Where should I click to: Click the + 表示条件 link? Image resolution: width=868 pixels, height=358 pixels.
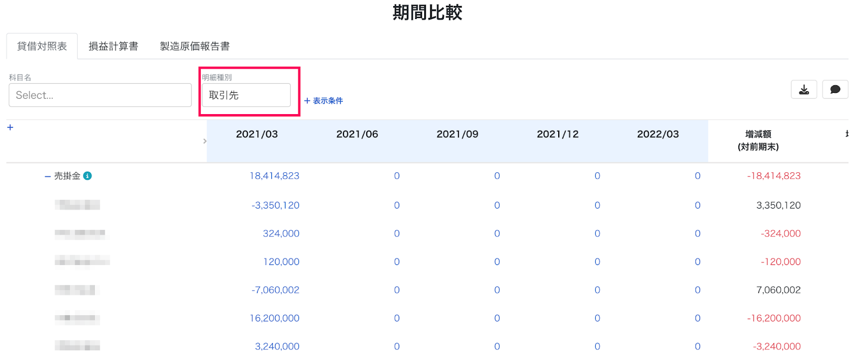click(x=323, y=101)
